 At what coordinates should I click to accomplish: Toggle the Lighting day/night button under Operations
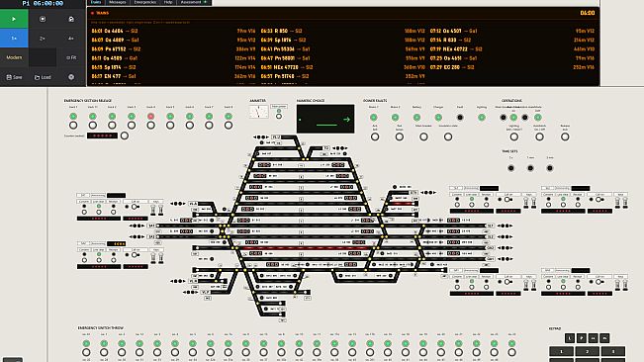513,137
